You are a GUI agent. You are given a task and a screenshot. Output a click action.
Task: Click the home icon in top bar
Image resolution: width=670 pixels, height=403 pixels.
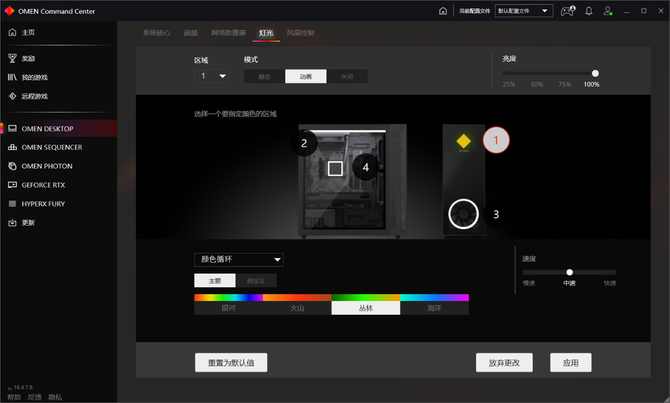click(443, 11)
